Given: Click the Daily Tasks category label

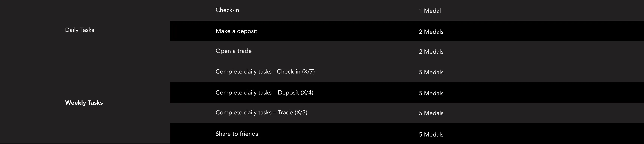Looking at the screenshot, I should click(x=80, y=30).
